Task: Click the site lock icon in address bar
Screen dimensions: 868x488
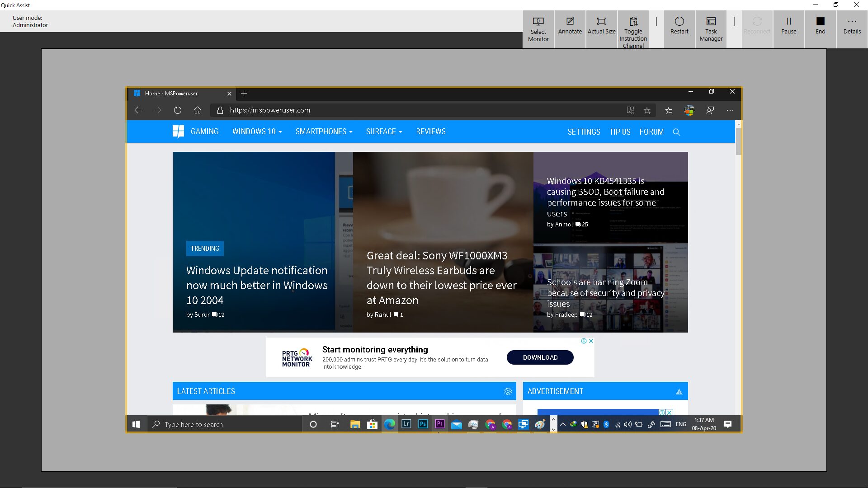Action: click(x=220, y=110)
